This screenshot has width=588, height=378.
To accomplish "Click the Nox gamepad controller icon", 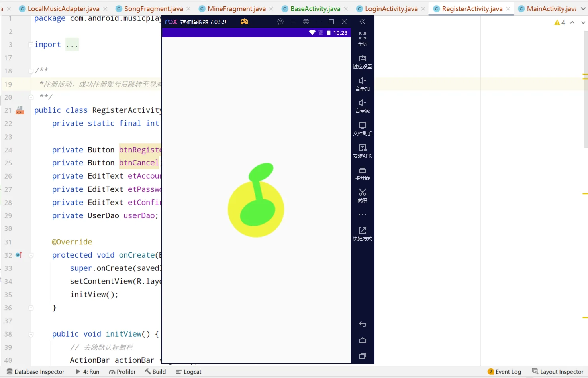I will pos(245,22).
